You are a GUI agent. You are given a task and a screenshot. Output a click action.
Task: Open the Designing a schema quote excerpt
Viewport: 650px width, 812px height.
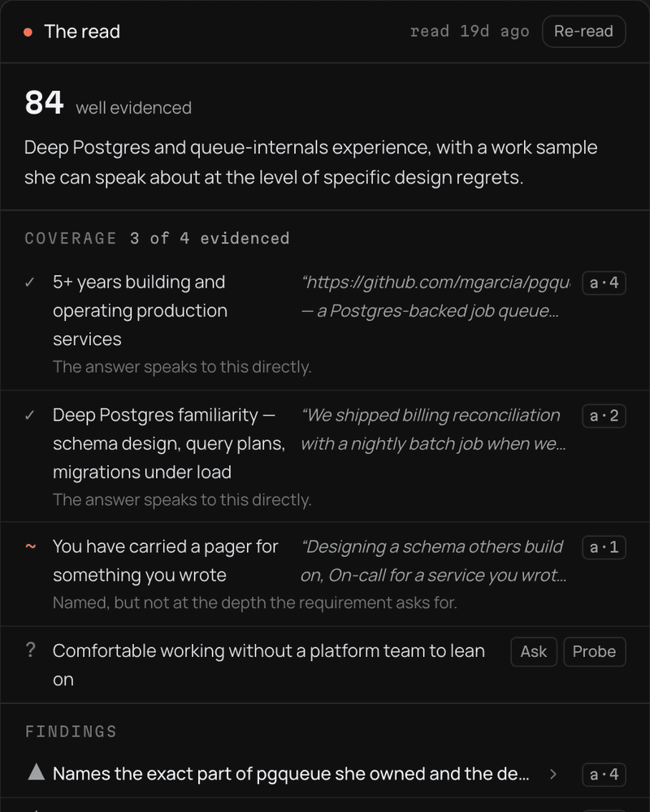point(434,561)
